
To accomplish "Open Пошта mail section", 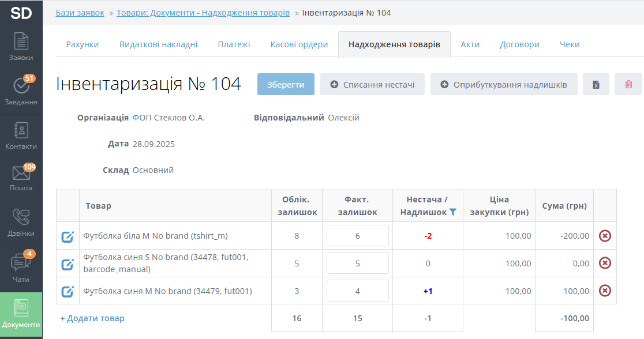I will [21, 178].
